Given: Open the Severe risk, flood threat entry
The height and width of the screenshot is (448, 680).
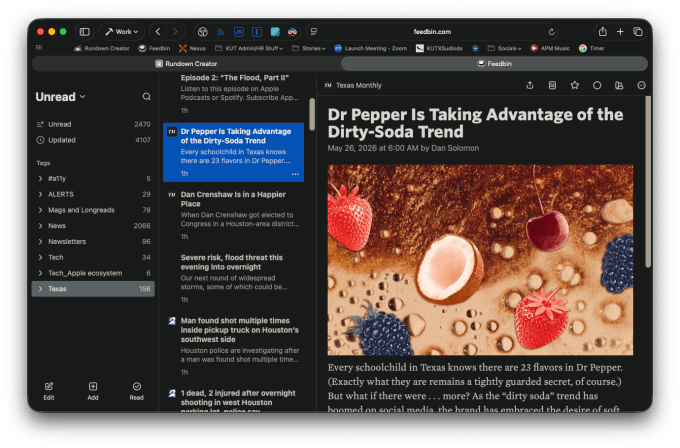Looking at the screenshot, I should coord(234,278).
